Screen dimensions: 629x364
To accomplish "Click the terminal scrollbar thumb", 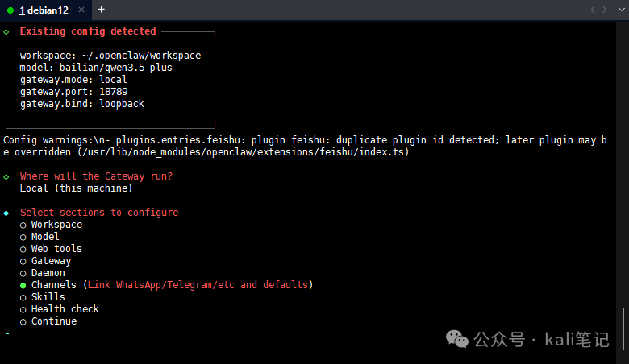I will [x=623, y=327].
